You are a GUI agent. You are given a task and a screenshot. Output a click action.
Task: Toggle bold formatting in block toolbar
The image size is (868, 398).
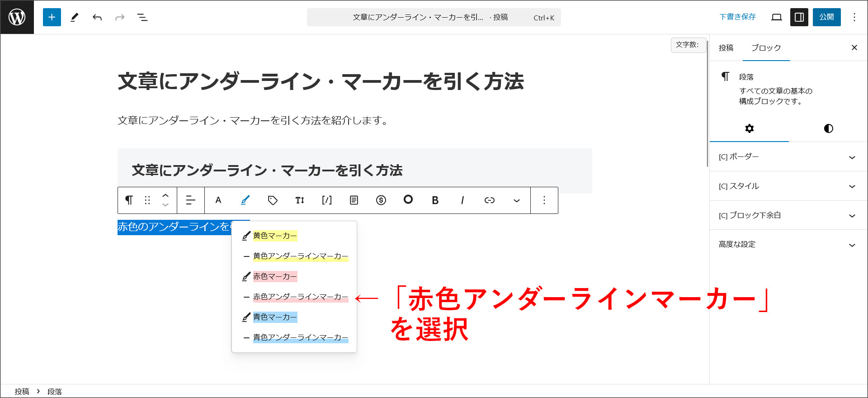[x=435, y=200]
